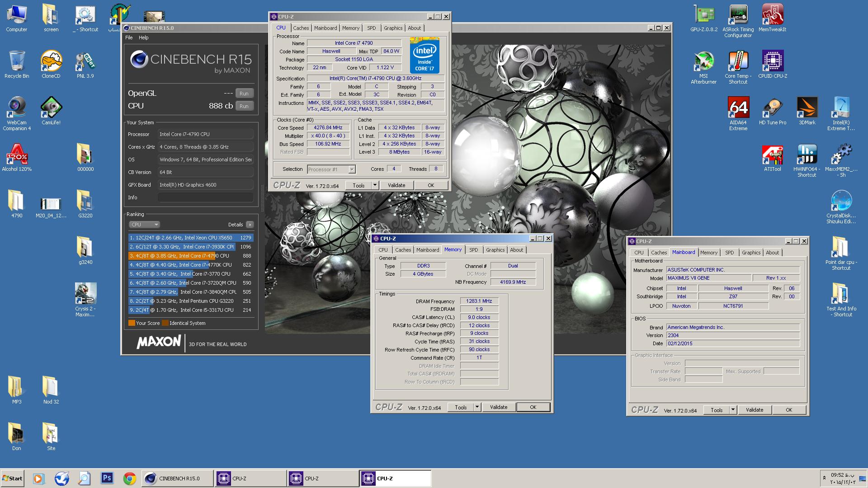Open Test And Info shortcut folder

pyautogui.click(x=841, y=300)
